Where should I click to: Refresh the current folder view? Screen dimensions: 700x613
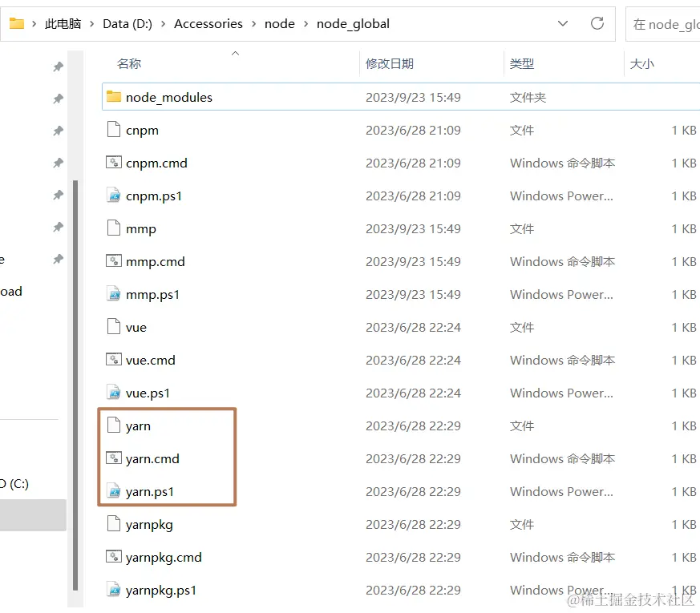coord(597,23)
